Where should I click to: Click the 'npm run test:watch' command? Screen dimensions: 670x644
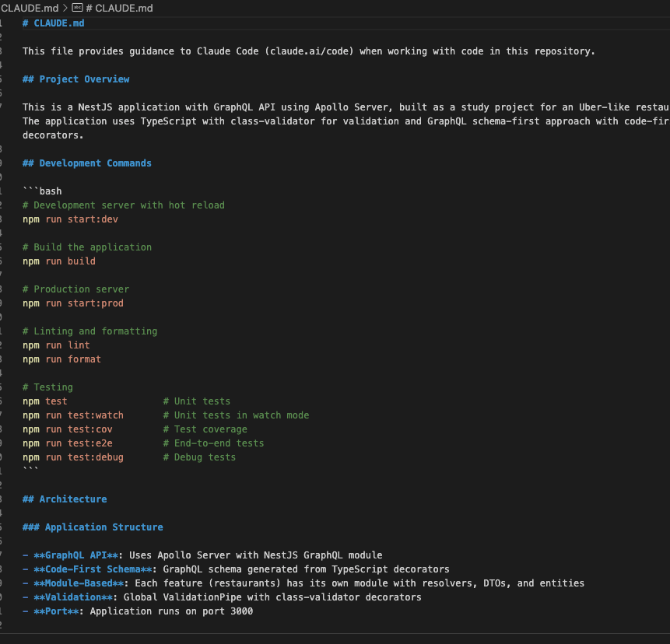(x=73, y=415)
